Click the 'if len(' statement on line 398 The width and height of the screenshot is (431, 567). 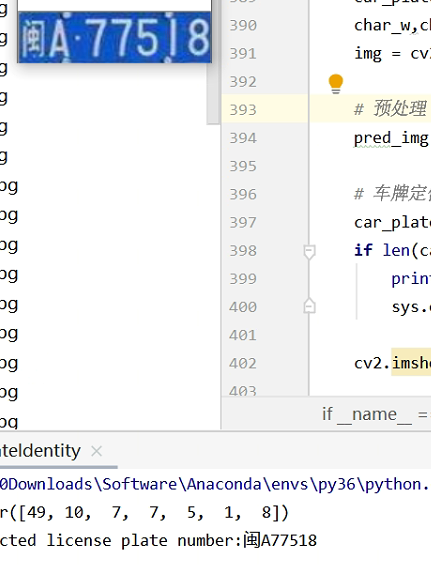[x=392, y=251]
